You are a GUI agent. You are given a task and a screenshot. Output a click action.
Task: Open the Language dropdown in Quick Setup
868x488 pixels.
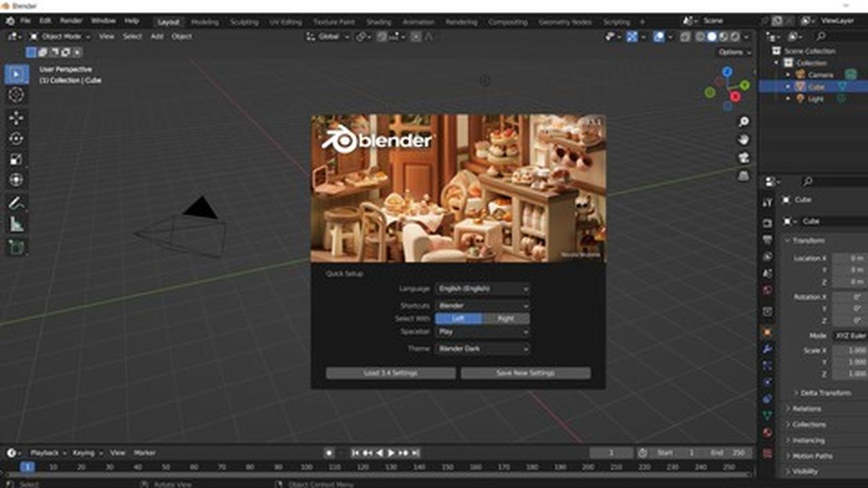482,288
